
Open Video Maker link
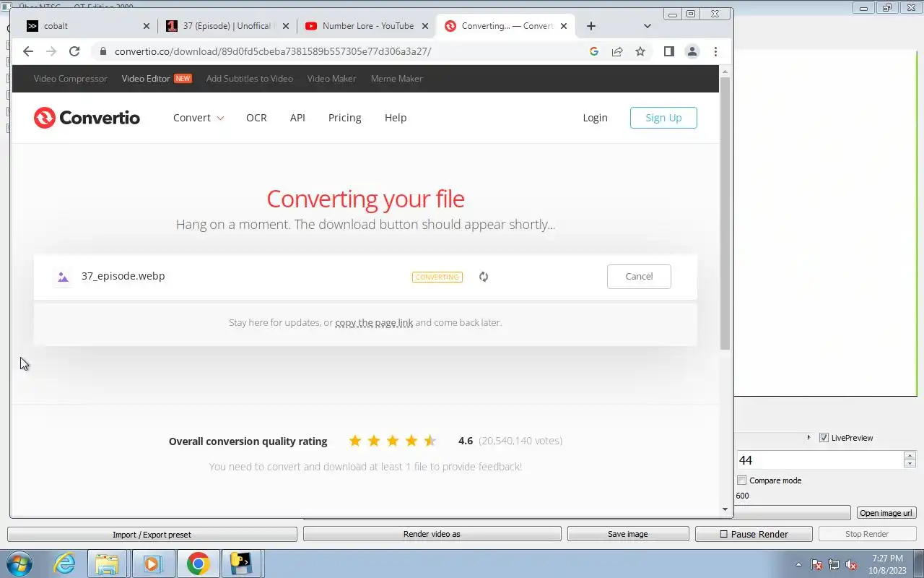[331, 79]
